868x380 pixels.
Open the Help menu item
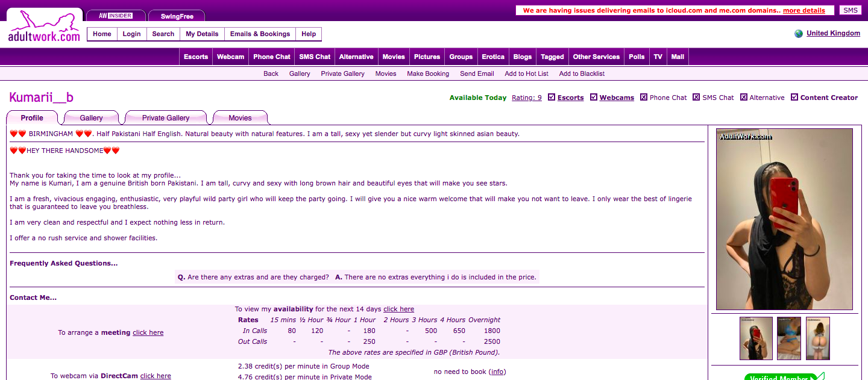[x=309, y=34]
